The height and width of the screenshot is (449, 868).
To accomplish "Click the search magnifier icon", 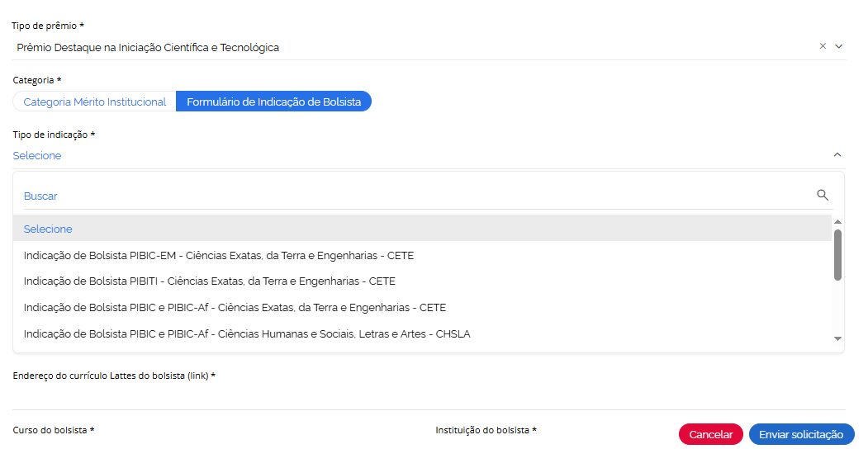I will (822, 195).
